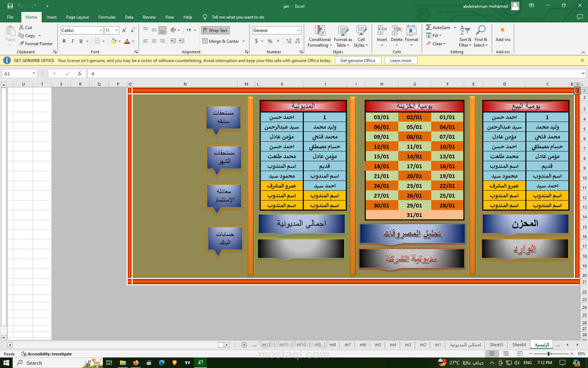The height and width of the screenshot is (368, 588).
Task: Click the Insert Function fx icon
Action: [x=80, y=74]
